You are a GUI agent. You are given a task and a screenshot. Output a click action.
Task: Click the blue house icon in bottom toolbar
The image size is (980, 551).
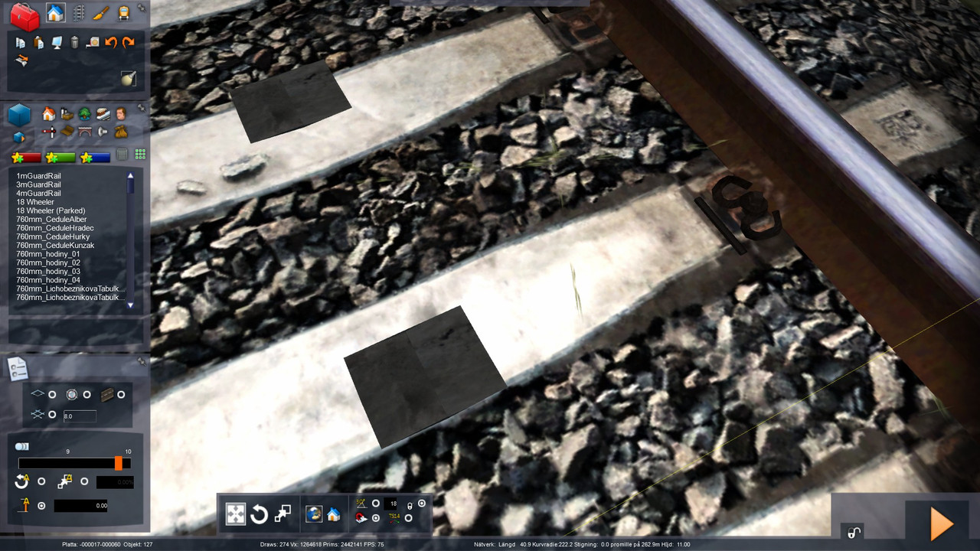(x=334, y=514)
